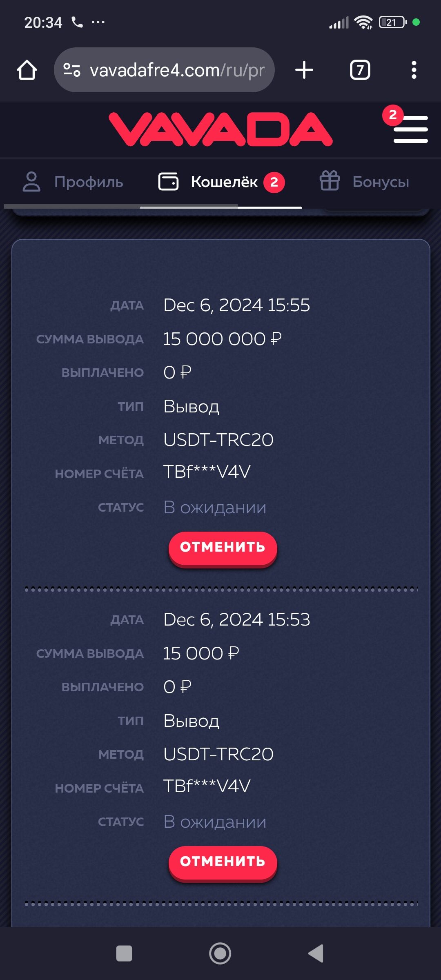This screenshot has width=441, height=980.
Task: Switch to the Бонусы tab
Action: pos(381,182)
